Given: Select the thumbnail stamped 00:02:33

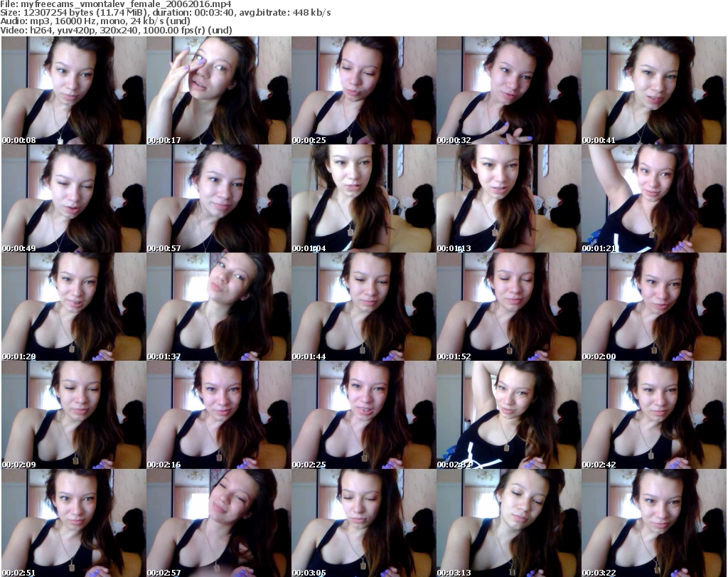Looking at the screenshot, I should 509,415.
